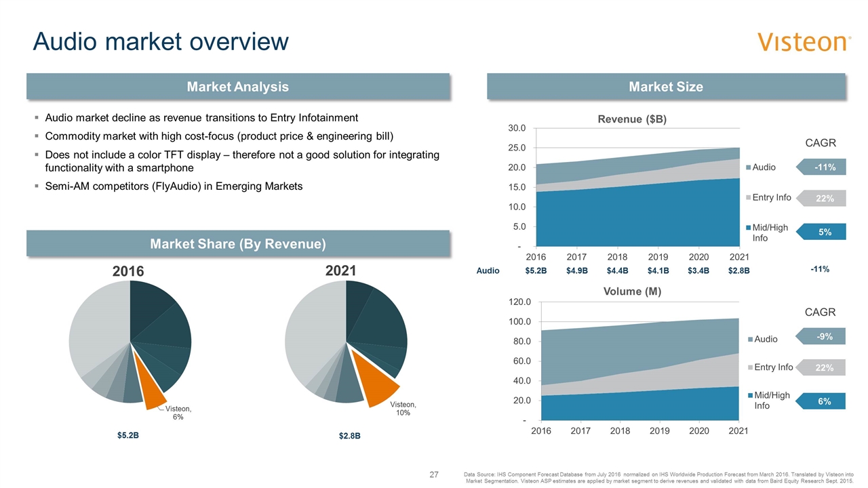Viewport: 868px width, 488px height.
Task: Click the 'Market Analysis' section header
Action: click(x=238, y=87)
